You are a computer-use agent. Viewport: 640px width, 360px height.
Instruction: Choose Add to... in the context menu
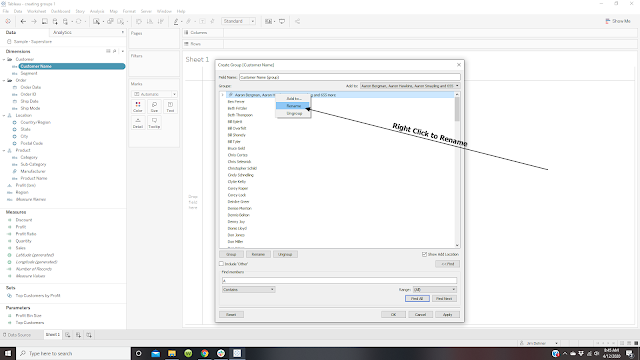click(x=293, y=99)
